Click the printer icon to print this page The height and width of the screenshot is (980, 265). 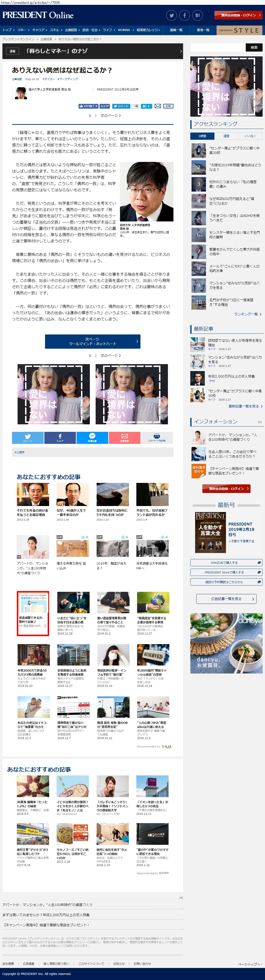(157, 438)
